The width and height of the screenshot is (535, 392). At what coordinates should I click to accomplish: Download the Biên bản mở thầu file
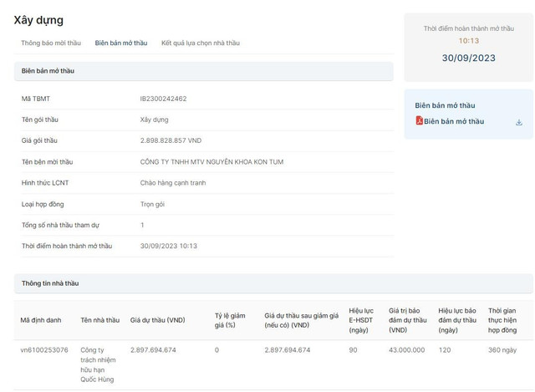point(518,122)
